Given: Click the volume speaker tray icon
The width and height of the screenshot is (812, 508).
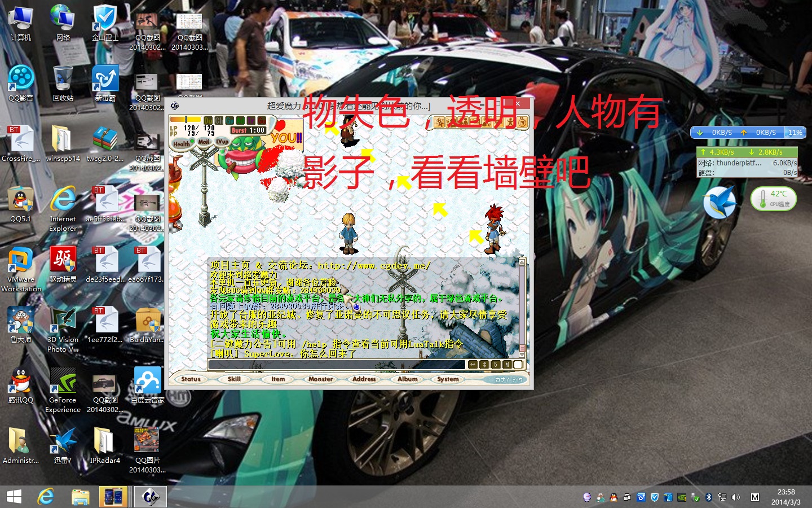Looking at the screenshot, I should pos(735,497).
